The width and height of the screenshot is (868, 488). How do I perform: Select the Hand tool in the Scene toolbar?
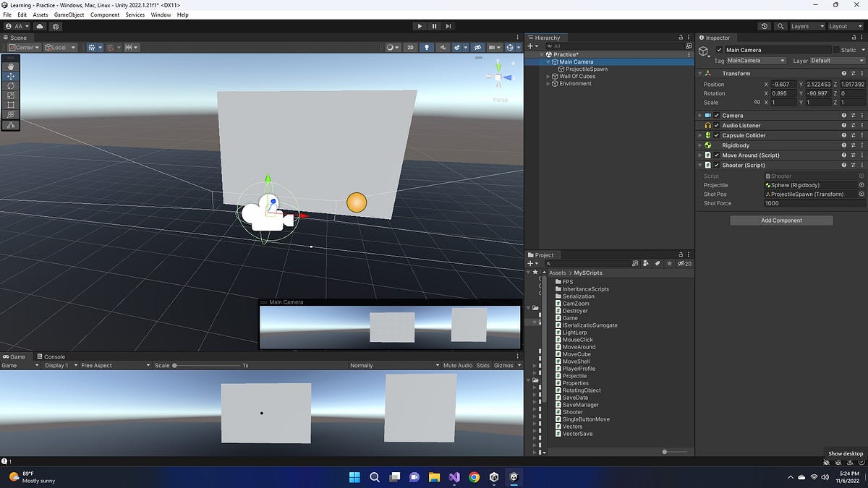(x=10, y=67)
